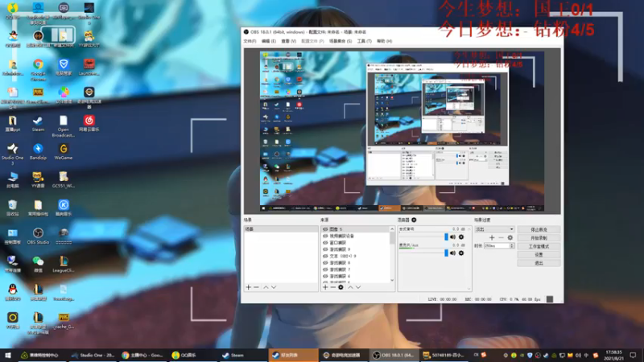
Task: Increase transition duration with spinner up arrow
Action: 512,245
